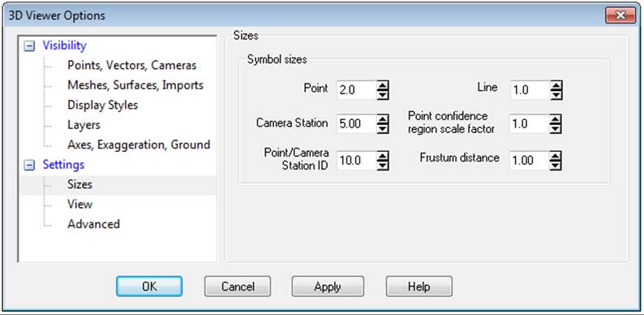Decrease the Line size value
Viewport: 644px width, 315px height.
point(556,95)
